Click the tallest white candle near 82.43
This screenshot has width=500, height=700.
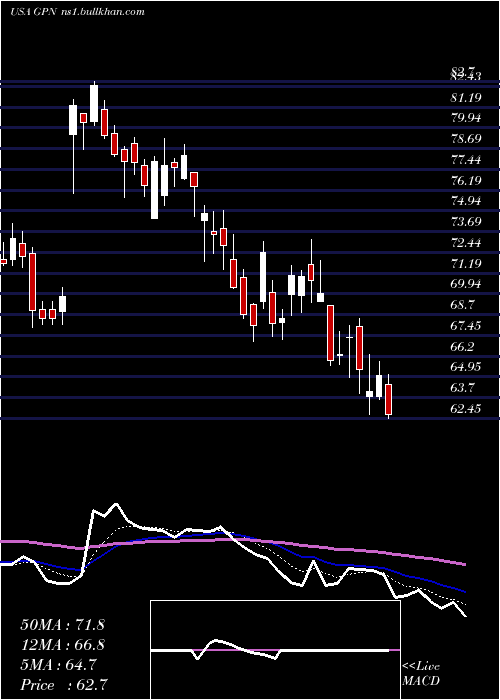point(94,104)
